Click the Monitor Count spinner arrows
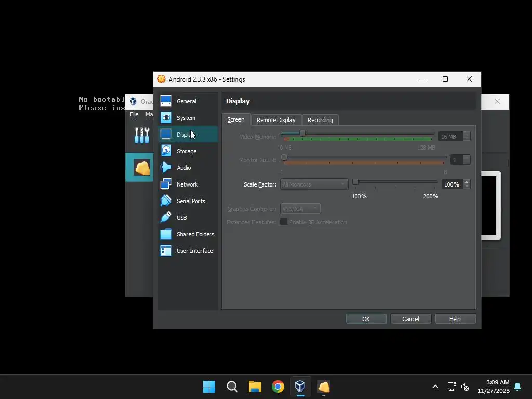Viewport: 532px width, 399px height. 467,159
